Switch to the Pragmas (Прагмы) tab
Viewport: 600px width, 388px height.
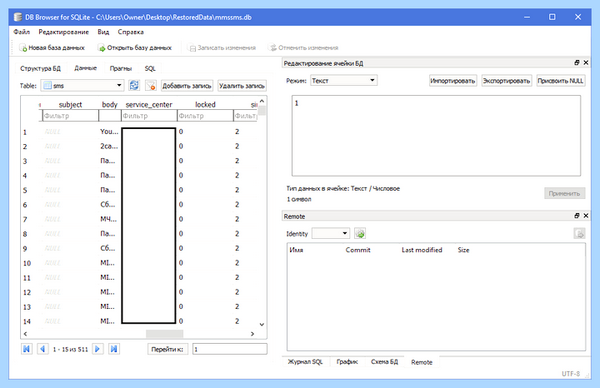coord(121,68)
